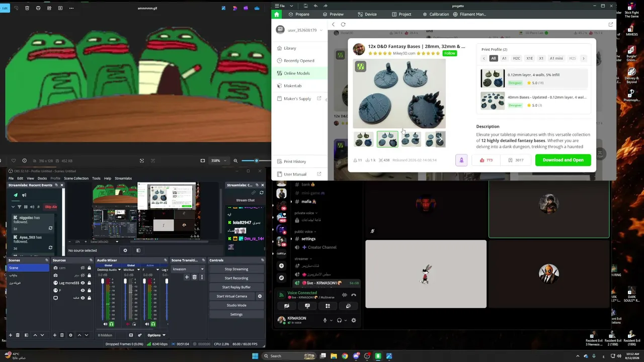
Task: Open model page in external browser
Action: pos(610,24)
